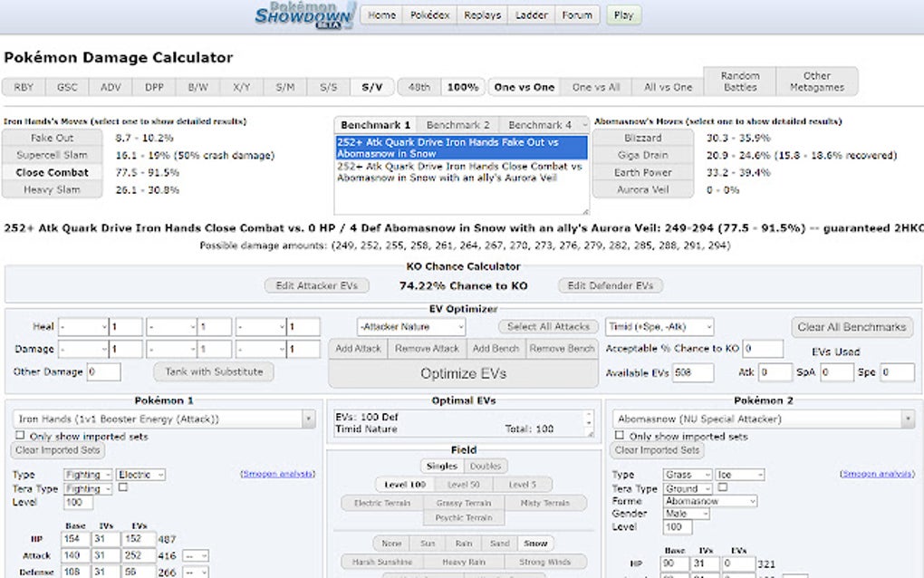The width and height of the screenshot is (924, 578).
Task: Select Abomasnow's Giga Drain move
Action: click(643, 155)
